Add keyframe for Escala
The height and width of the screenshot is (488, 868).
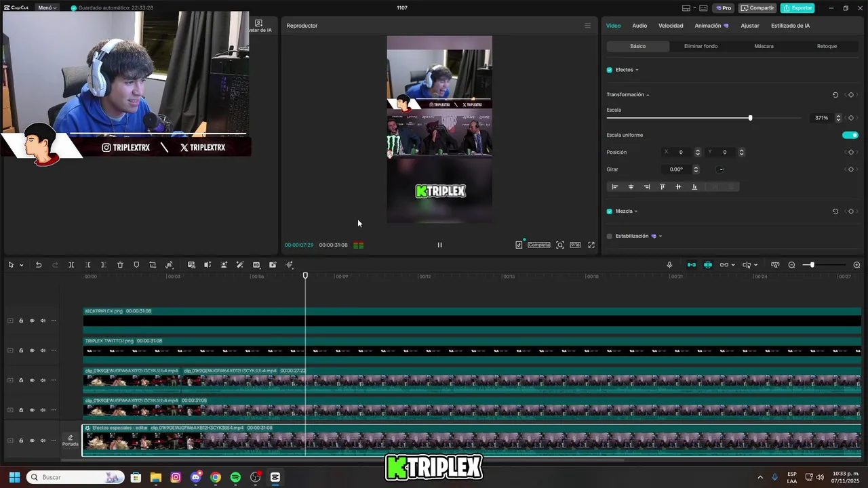[x=851, y=118]
